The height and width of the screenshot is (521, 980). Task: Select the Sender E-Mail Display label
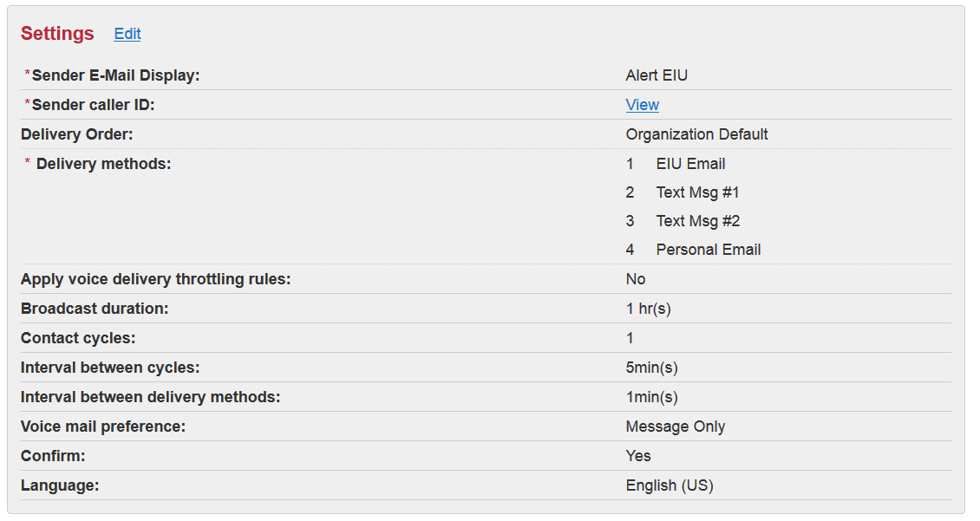point(115,75)
